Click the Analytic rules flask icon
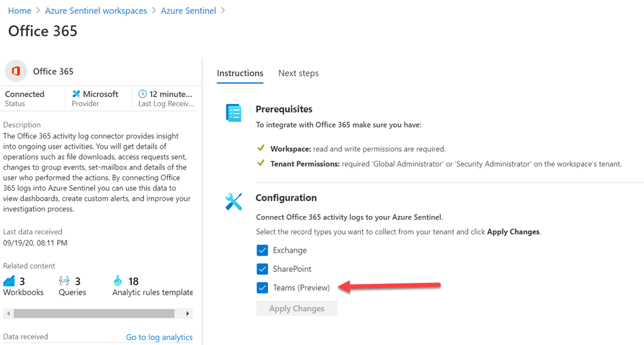This screenshot has height=345, width=644. click(x=118, y=281)
